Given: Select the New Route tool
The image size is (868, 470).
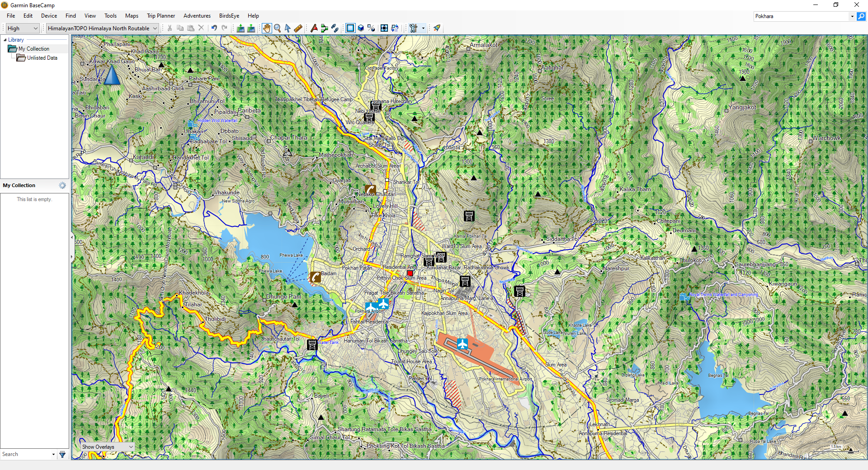Looking at the screenshot, I should point(325,28).
